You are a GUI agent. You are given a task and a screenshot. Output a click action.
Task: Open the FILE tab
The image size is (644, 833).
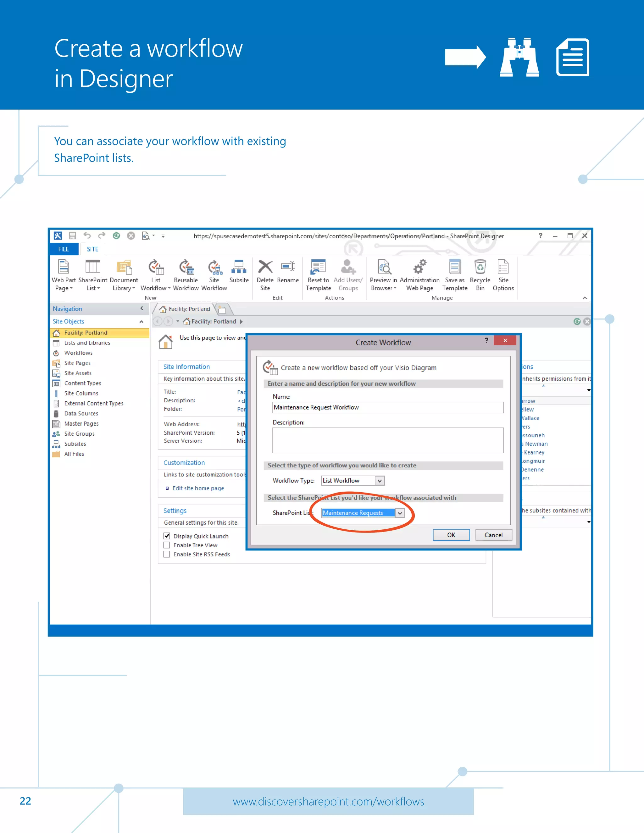(64, 249)
